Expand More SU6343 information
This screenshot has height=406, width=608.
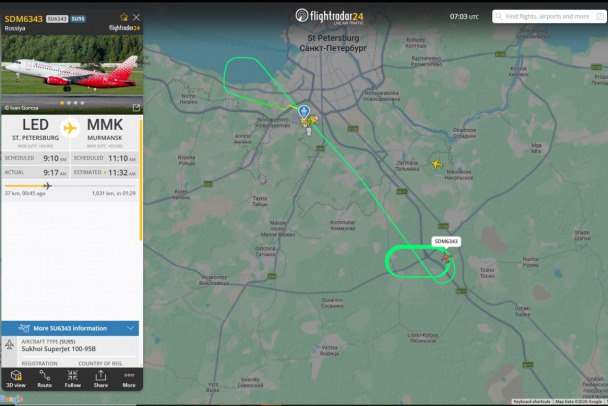[70, 328]
